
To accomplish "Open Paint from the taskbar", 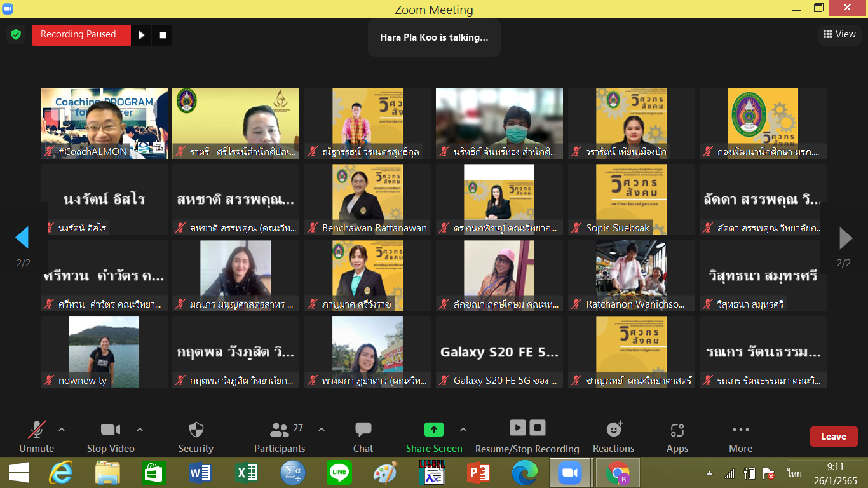I will 385,473.
